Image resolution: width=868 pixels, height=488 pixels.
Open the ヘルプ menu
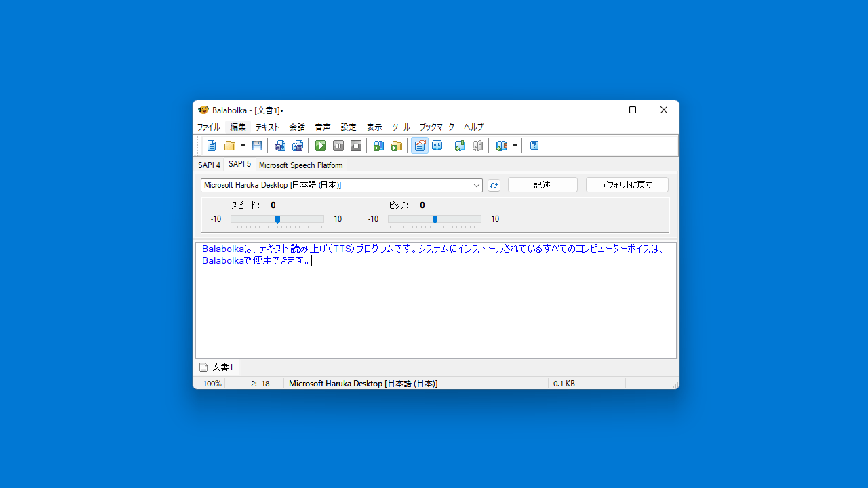coord(474,127)
